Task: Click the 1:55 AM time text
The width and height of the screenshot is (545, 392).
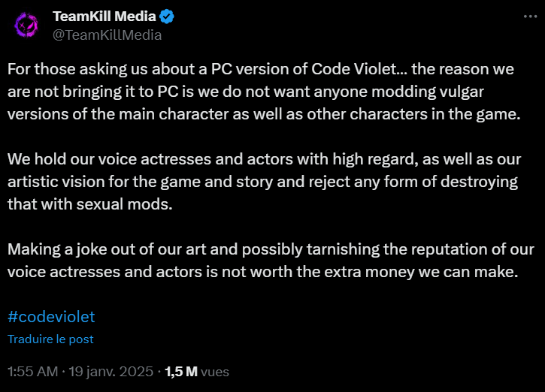Action: pos(31,372)
